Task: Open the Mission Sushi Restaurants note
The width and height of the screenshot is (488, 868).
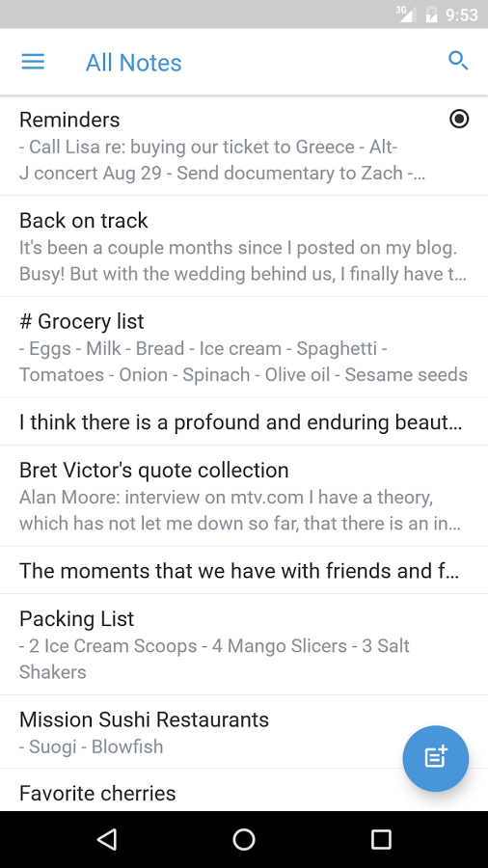Action: [x=244, y=732]
